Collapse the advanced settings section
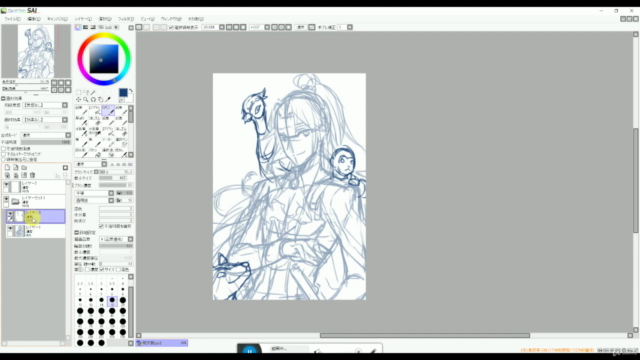The image size is (640, 360). (77, 232)
